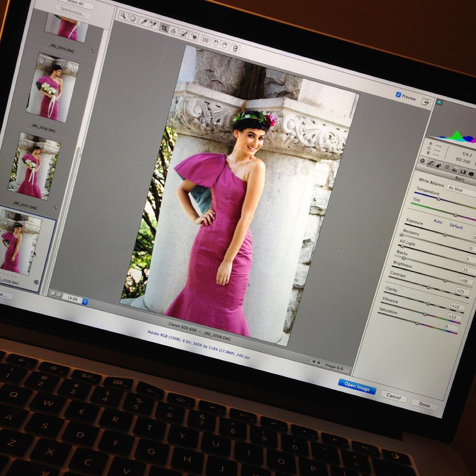Image resolution: width=476 pixels, height=476 pixels.
Task: Click the Saturation value field 0
Action: click(x=451, y=327)
